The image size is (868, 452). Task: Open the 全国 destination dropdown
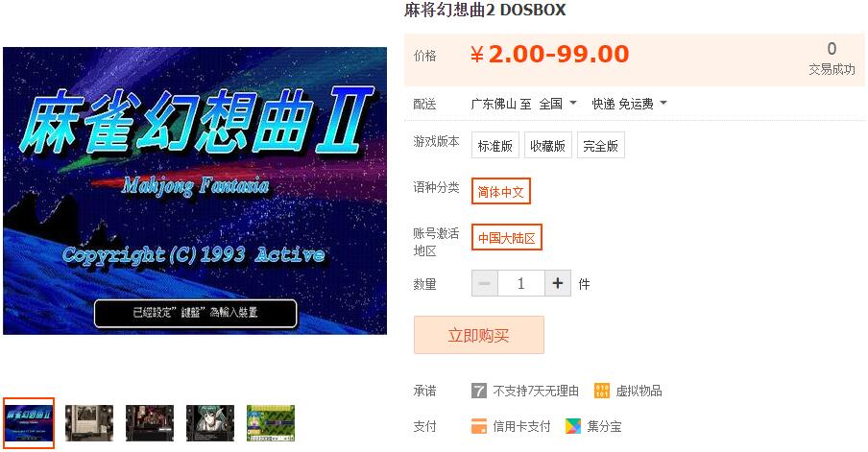558,104
